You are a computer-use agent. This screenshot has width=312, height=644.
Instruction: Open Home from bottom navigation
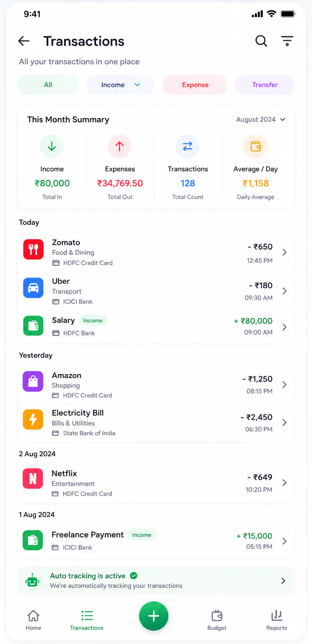point(33,620)
